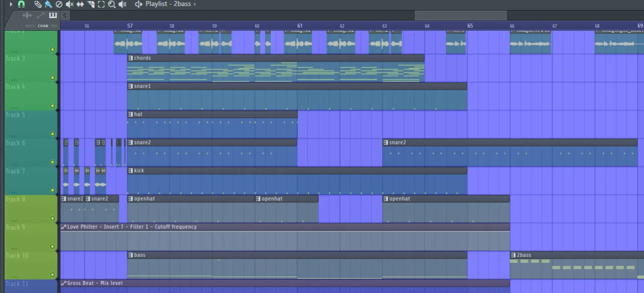This screenshot has height=293, width=644.
Task: Mute the topmost track's green dot
Action: [x=52, y=49]
